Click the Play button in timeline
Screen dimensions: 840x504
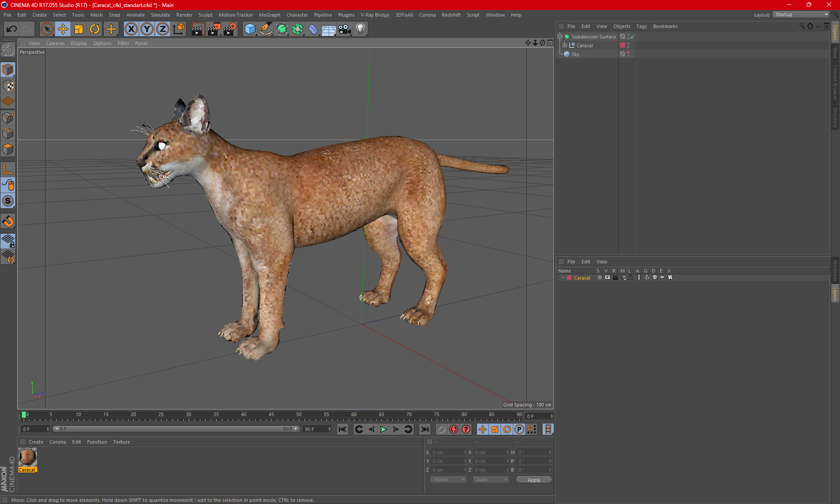[x=382, y=429]
